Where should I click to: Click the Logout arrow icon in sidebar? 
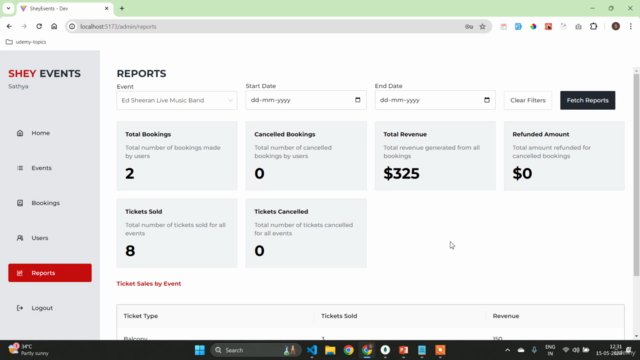[20, 308]
